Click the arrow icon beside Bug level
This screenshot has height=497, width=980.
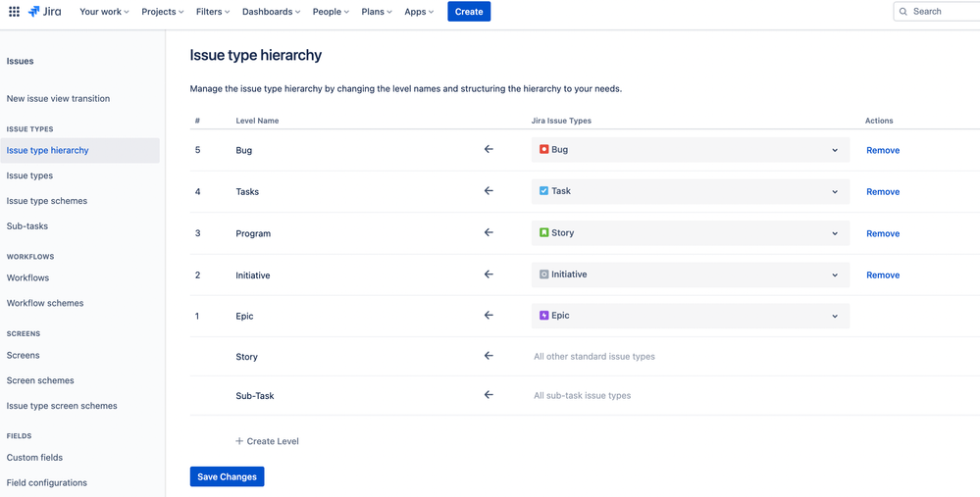[x=489, y=150]
